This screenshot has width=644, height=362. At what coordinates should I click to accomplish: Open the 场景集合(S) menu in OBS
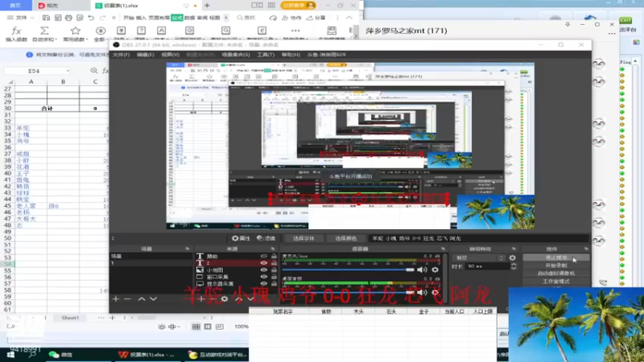tap(236, 55)
